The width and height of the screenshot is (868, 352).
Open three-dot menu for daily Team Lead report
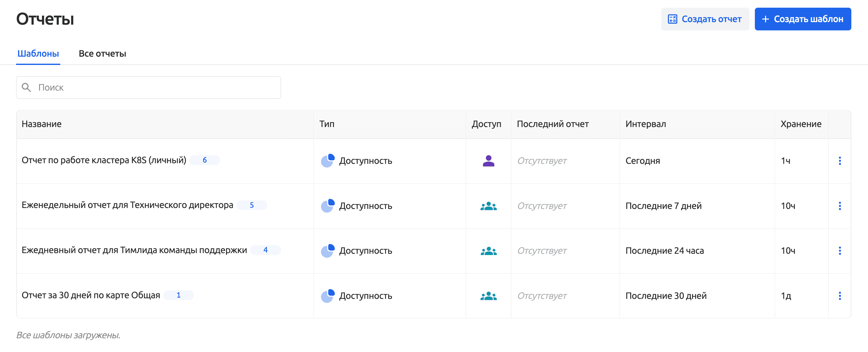click(x=839, y=251)
